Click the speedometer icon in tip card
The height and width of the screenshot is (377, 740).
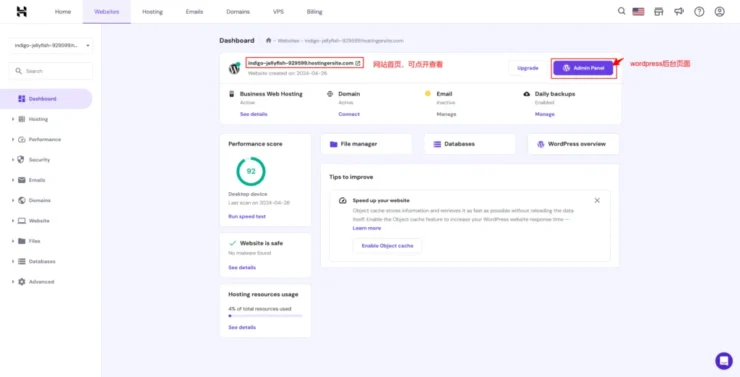pos(343,201)
